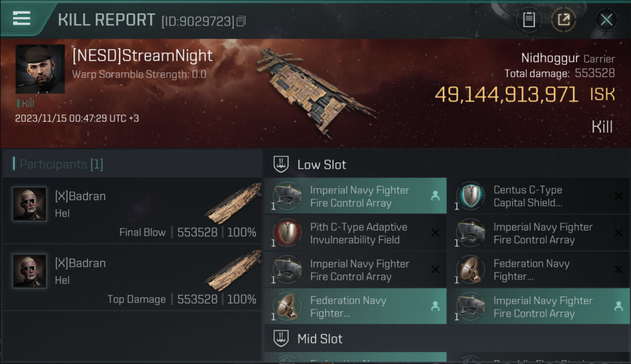Share the kill report using the export icon
Screen dimensions: 631x364
[x=563, y=20]
